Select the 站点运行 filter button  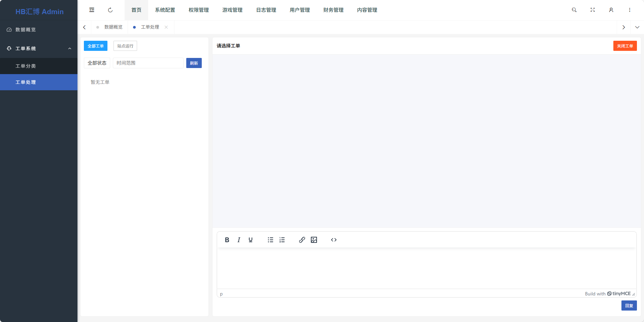[x=125, y=46]
